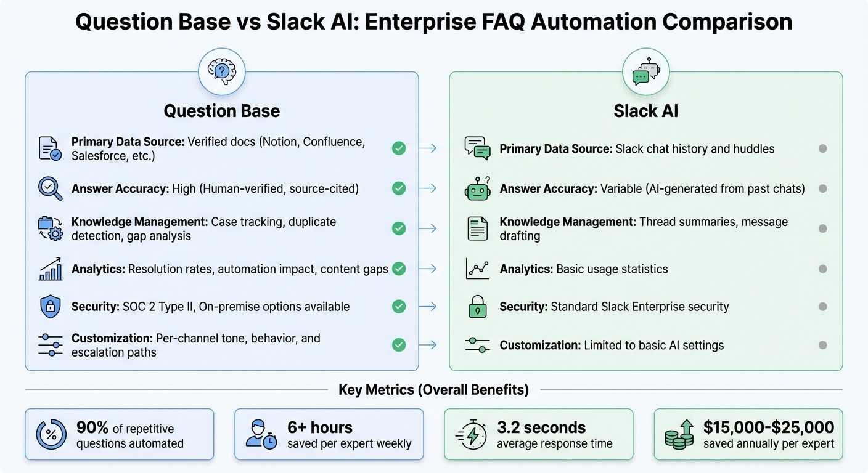Click the 6+ hours saved weekly card
868x473 pixels.
pyautogui.click(x=329, y=434)
